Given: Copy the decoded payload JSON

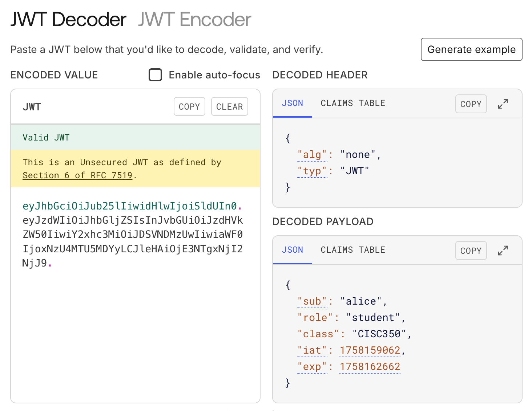Looking at the screenshot, I should (x=471, y=250).
